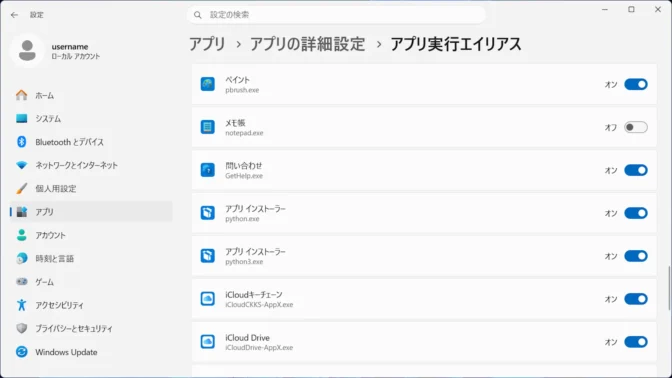Click the privacy shield icon

[21, 328]
